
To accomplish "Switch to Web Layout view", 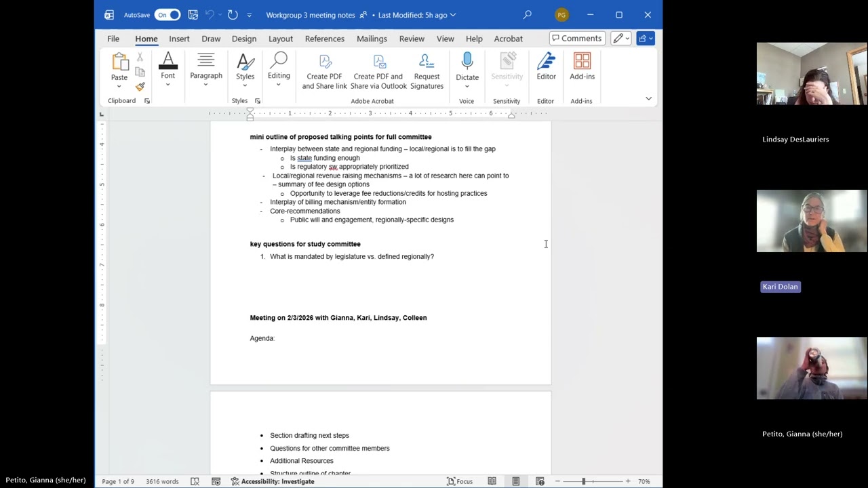I will pos(540,481).
